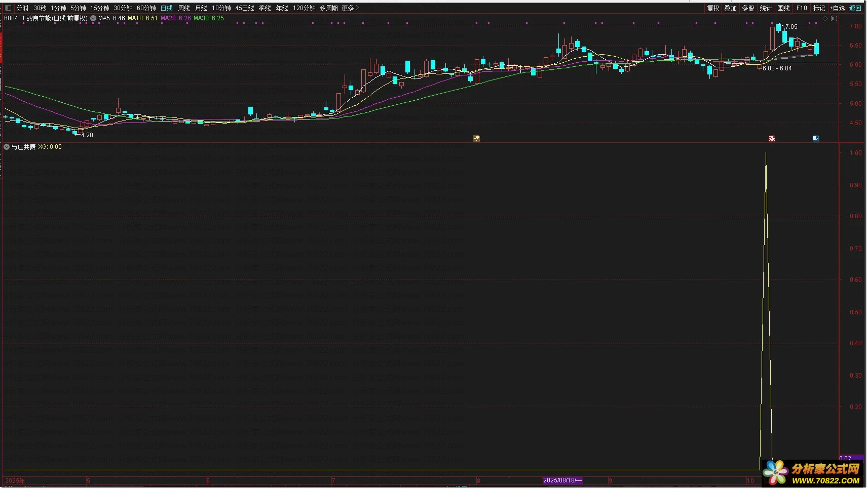The width and height of the screenshot is (868, 489).
Task: Click the red 涨 event marker icon
Action: coord(772,138)
